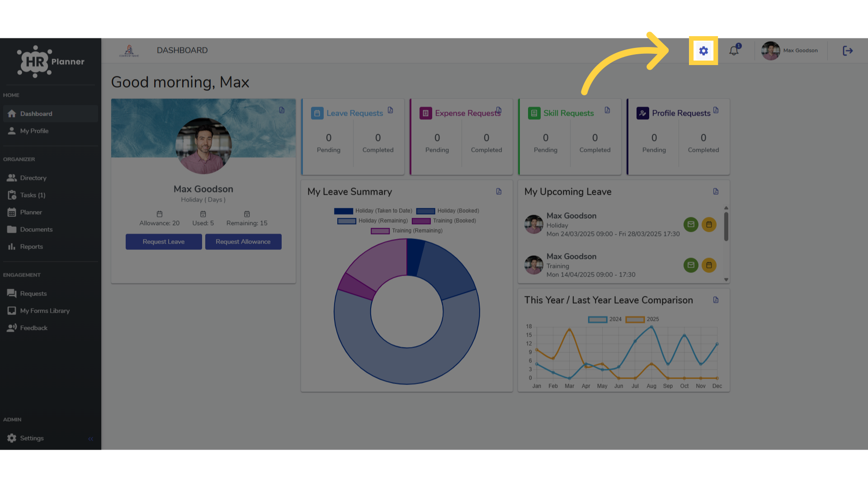The height and width of the screenshot is (488, 868).
Task: Click export icon on Expense Requests card
Action: pos(499,110)
